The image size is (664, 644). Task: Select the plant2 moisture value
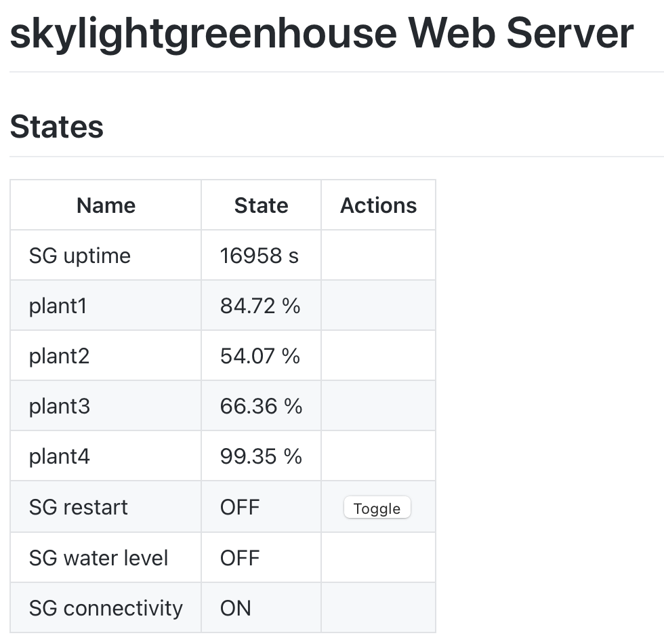(x=260, y=355)
